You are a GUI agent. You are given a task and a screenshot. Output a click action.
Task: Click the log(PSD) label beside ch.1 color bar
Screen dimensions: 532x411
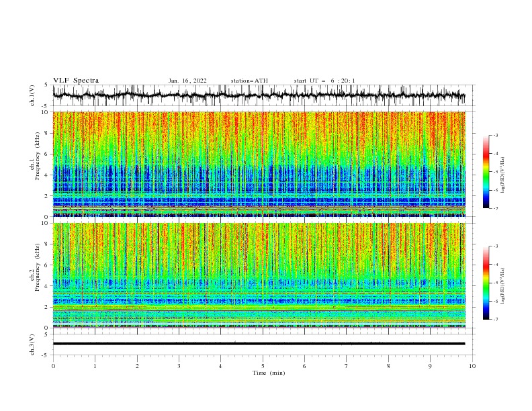(502, 175)
